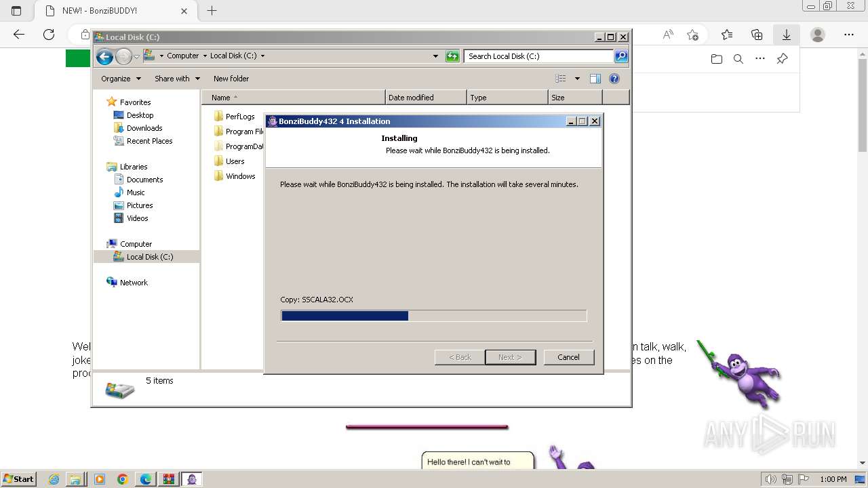868x488 pixels.
Task: Open Edge settings and more menu
Action: pos(849,35)
